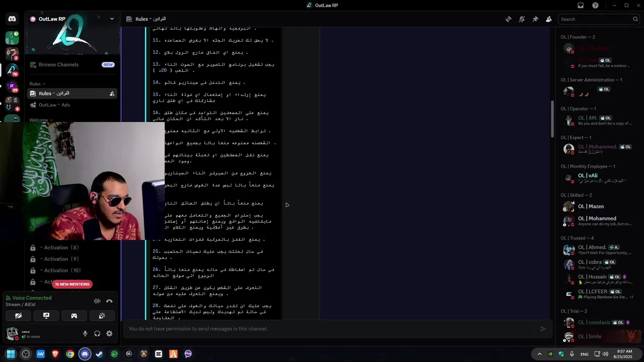Open Discord direct messages home icon
Screen dimensions: 644x362
tap(12, 19)
